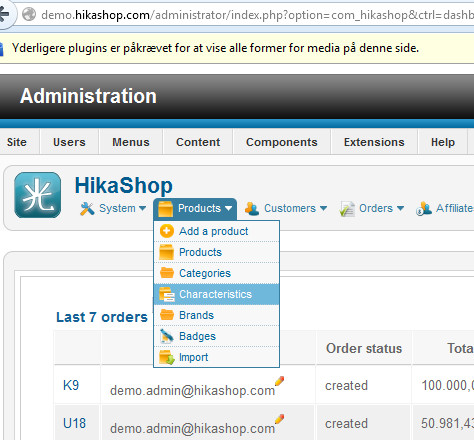Open order U18 link
The width and height of the screenshot is (474, 440).
(x=75, y=423)
